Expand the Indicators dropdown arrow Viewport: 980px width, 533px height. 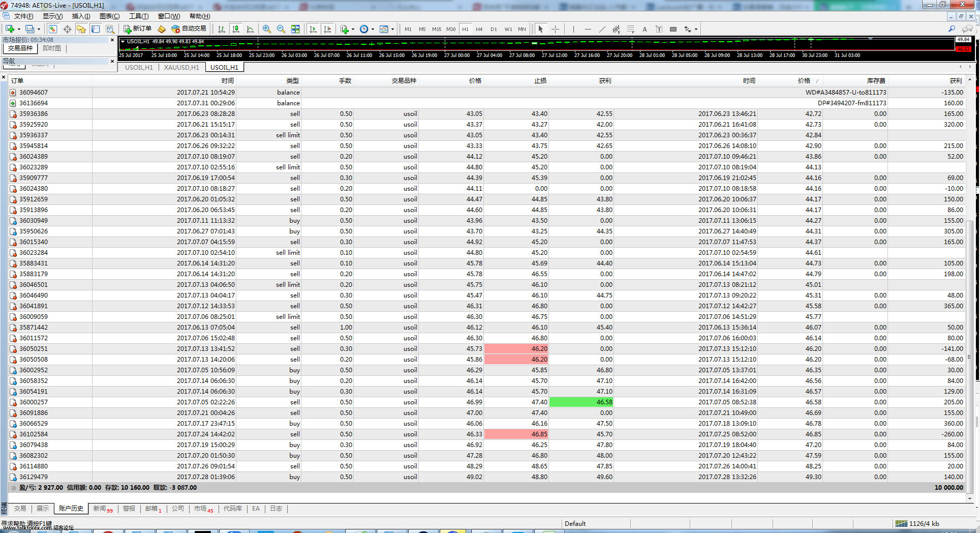click(353, 29)
